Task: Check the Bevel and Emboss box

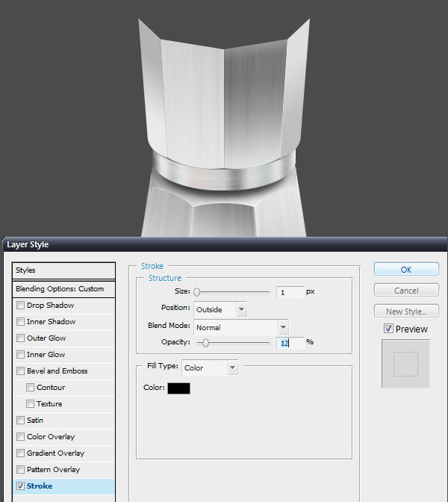Action: (20, 371)
